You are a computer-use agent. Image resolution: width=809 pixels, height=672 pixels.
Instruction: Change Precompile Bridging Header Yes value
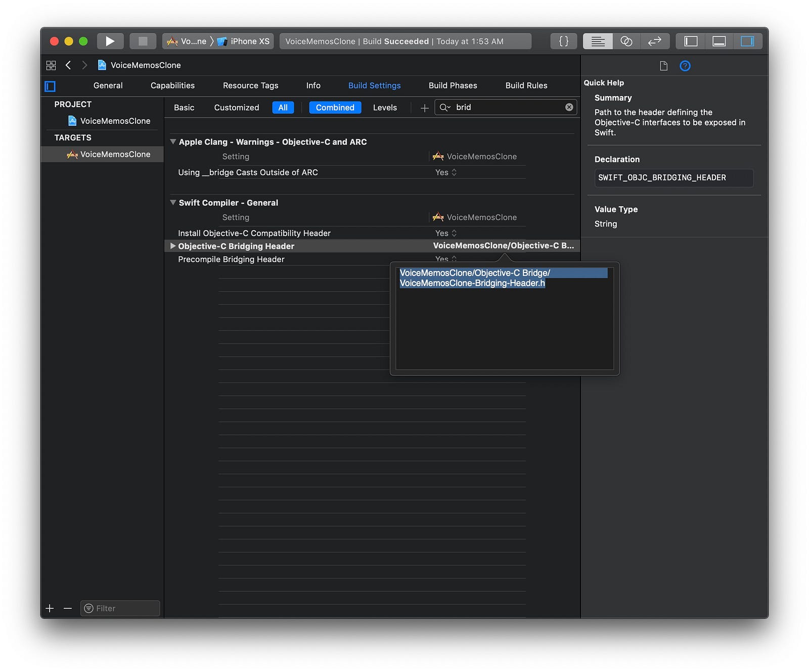point(445,259)
